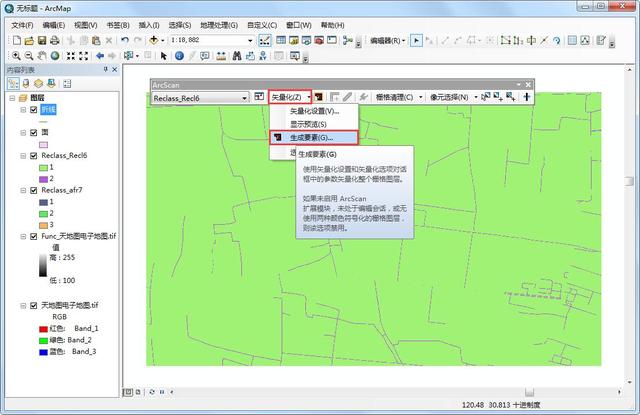The width and height of the screenshot is (640, 415).
Task: Select the Zoom Out tool
Action: [29, 56]
